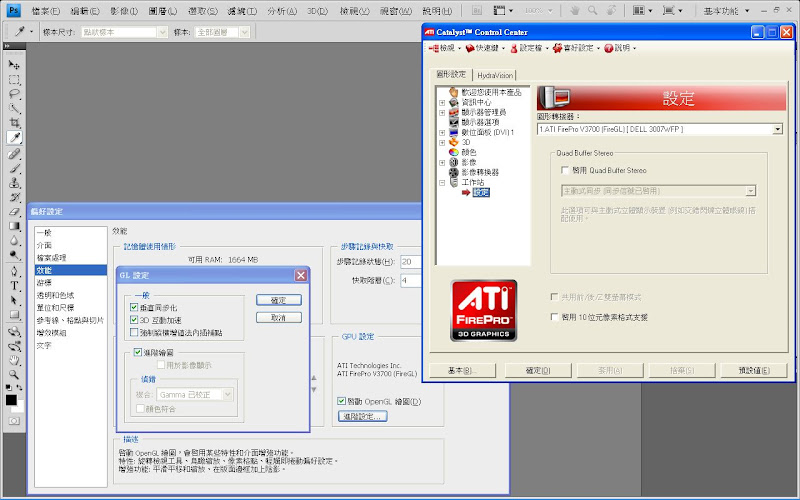Select the Type tool
The width and height of the screenshot is (800, 500).
click(x=14, y=286)
